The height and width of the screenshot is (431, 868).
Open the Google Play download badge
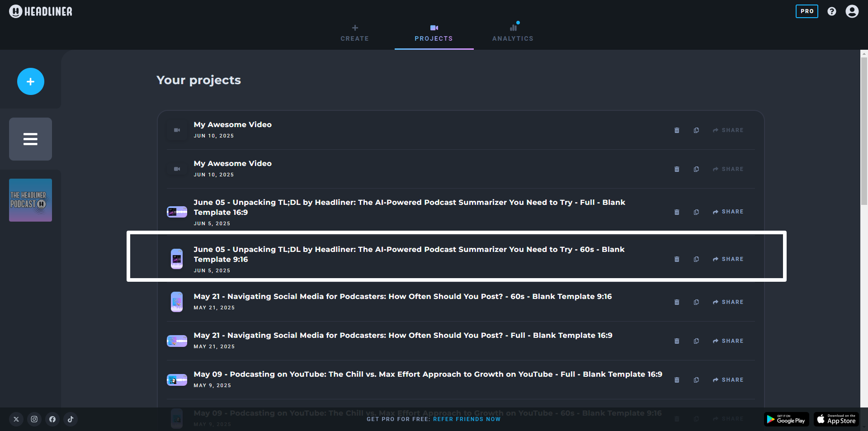click(x=787, y=419)
